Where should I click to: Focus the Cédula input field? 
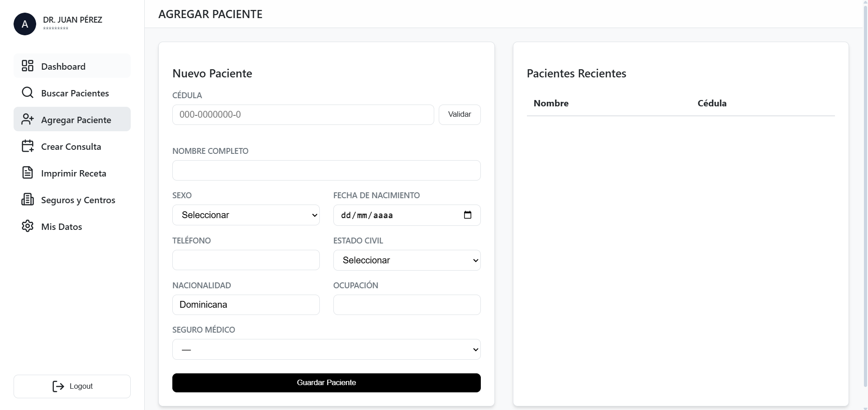pos(303,114)
